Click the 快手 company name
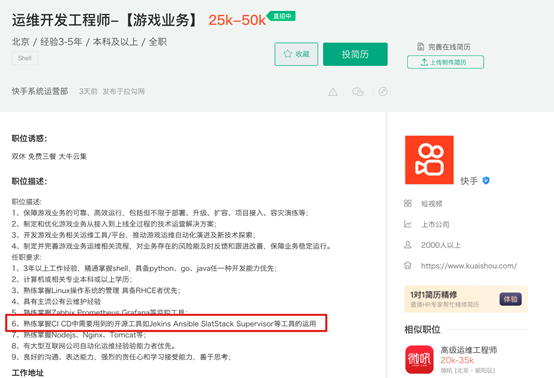 tap(469, 181)
